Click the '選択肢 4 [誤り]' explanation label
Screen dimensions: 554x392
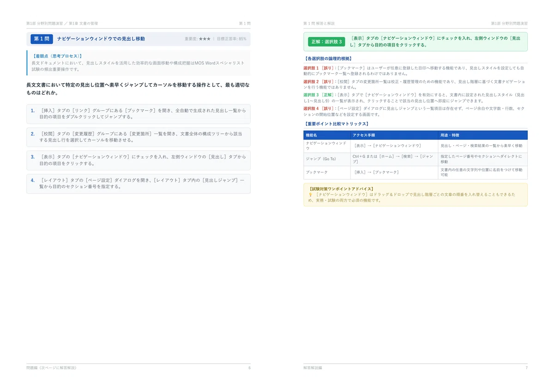click(319, 109)
